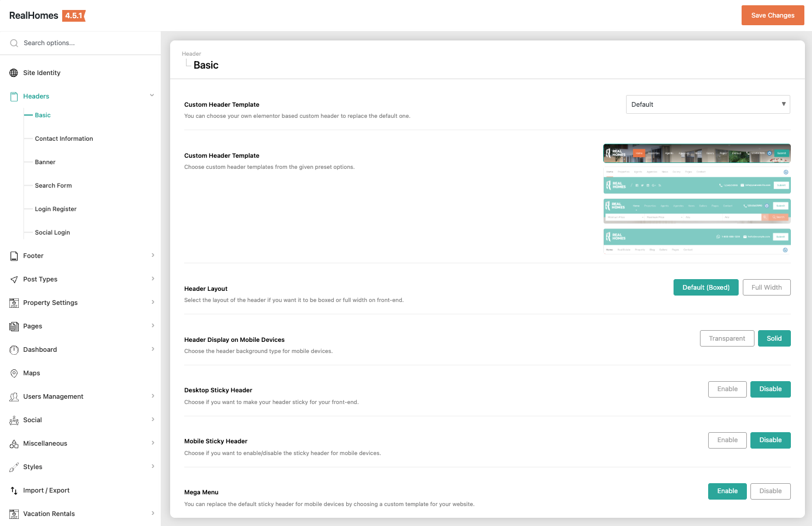The image size is (812, 526).
Task: Open the Custom Header Template dropdown
Action: [x=708, y=104]
